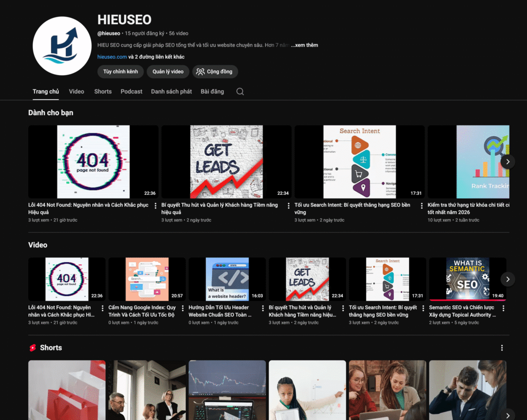Click the '56 video' count text
Image resolution: width=527 pixels, height=420 pixels.
(179, 33)
